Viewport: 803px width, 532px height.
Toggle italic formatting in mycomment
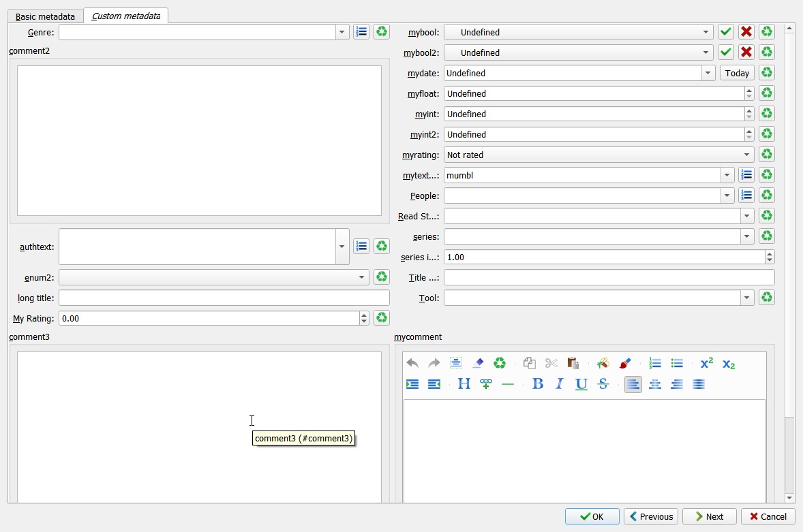pyautogui.click(x=559, y=384)
